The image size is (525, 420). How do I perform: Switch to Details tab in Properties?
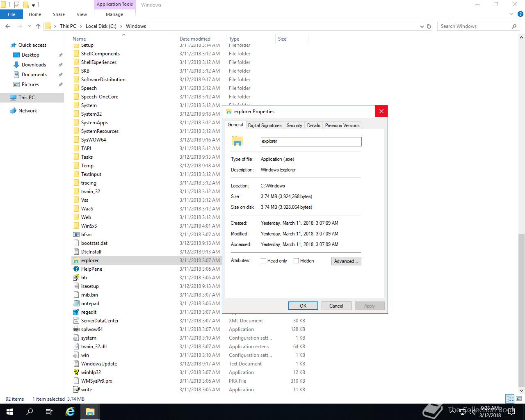click(313, 126)
